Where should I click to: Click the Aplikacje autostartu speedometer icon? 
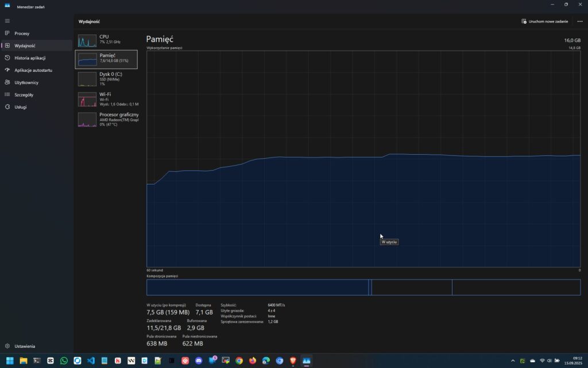point(7,70)
